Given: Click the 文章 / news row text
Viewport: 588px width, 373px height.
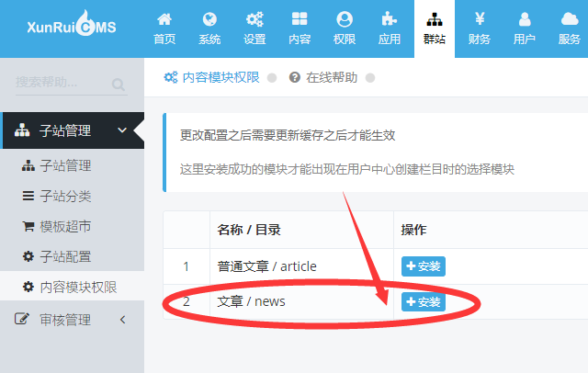Looking at the screenshot, I should 251,301.
